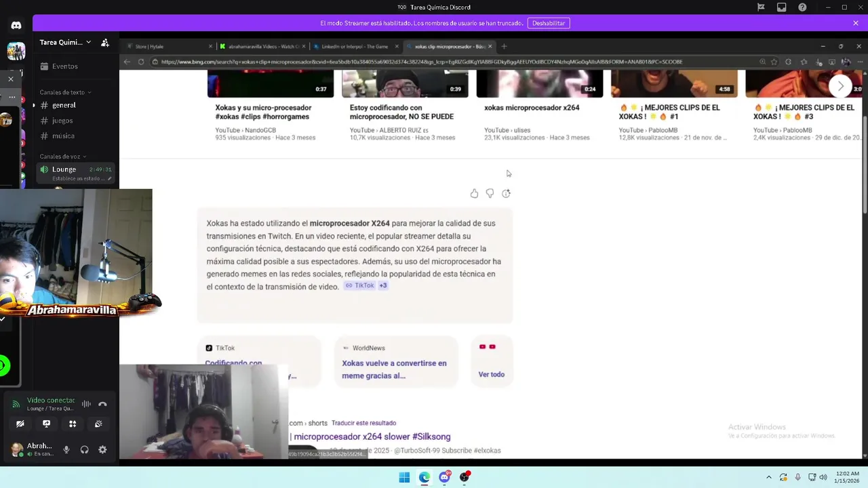Open the favorites list icon

click(x=805, y=62)
